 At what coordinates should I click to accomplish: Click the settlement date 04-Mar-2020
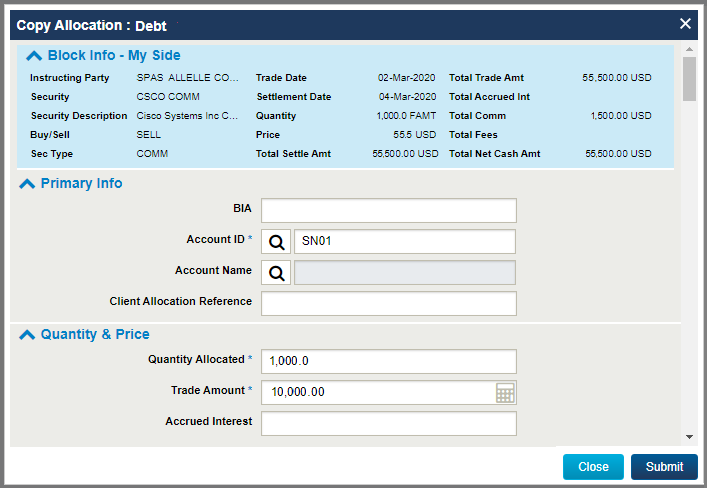pos(407,97)
